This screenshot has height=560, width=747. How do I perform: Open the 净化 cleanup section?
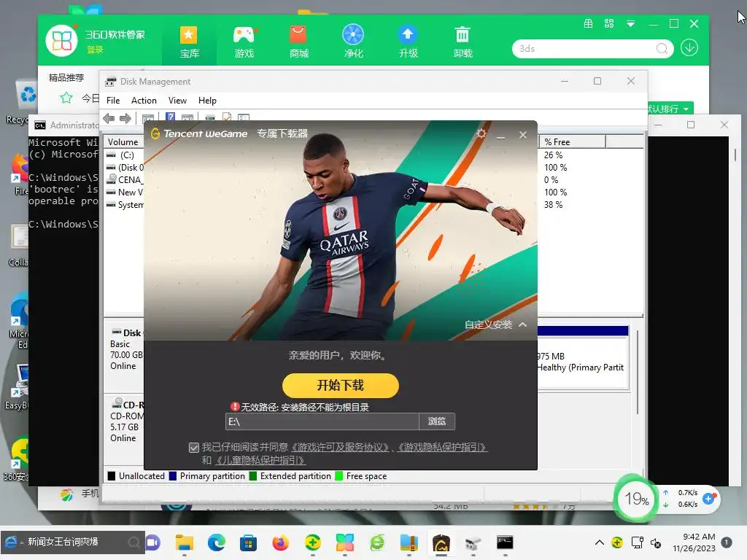click(353, 42)
